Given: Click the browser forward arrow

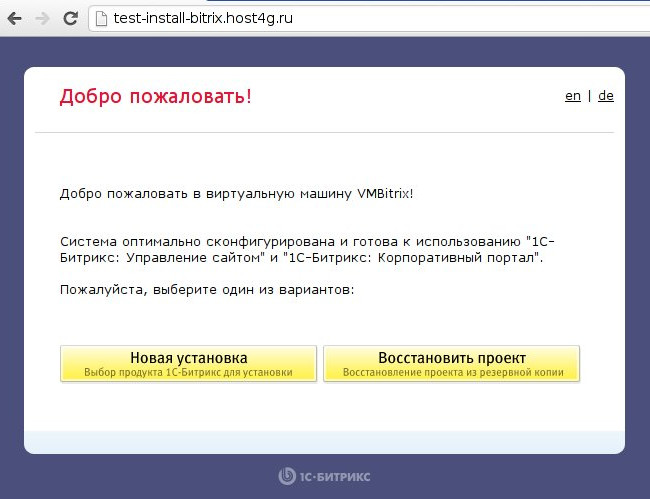Looking at the screenshot, I should tap(42, 18).
